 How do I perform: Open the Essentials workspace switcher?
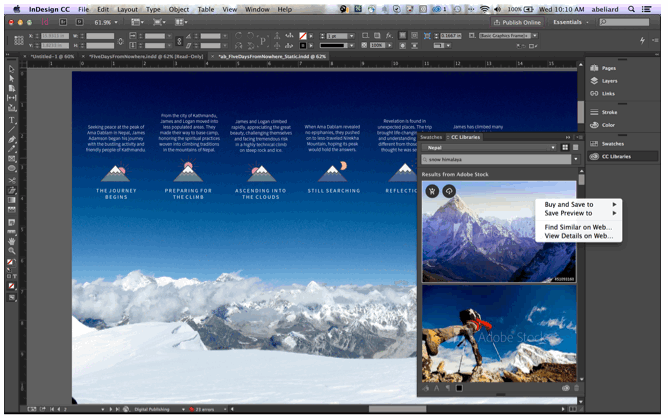pyautogui.click(x=571, y=22)
